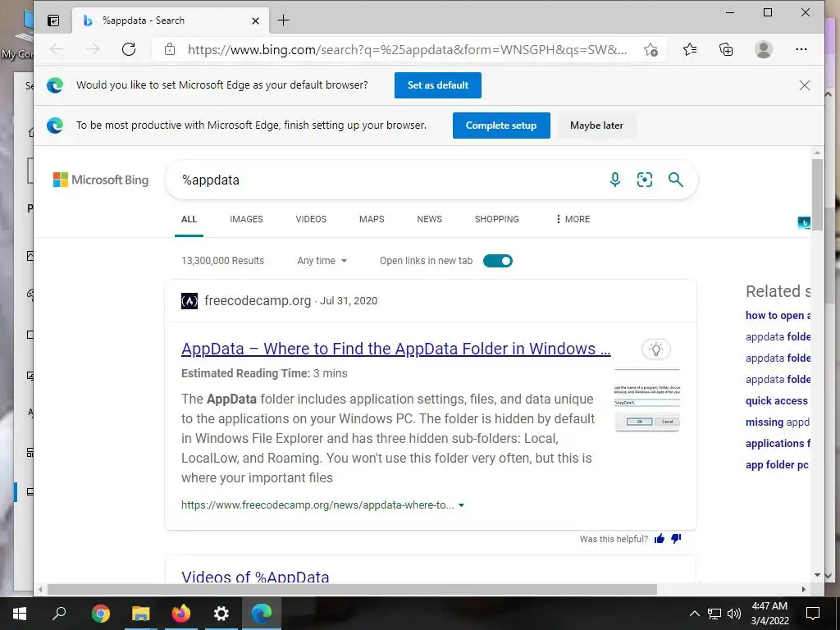840x630 pixels.
Task: Click the thumbs down helpful icon
Action: pos(676,538)
